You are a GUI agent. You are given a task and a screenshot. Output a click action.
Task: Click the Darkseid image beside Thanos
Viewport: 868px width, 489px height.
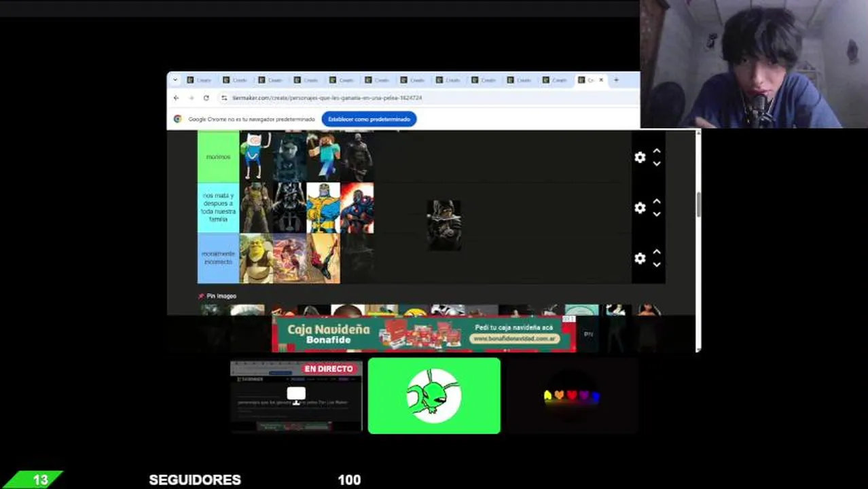(357, 208)
